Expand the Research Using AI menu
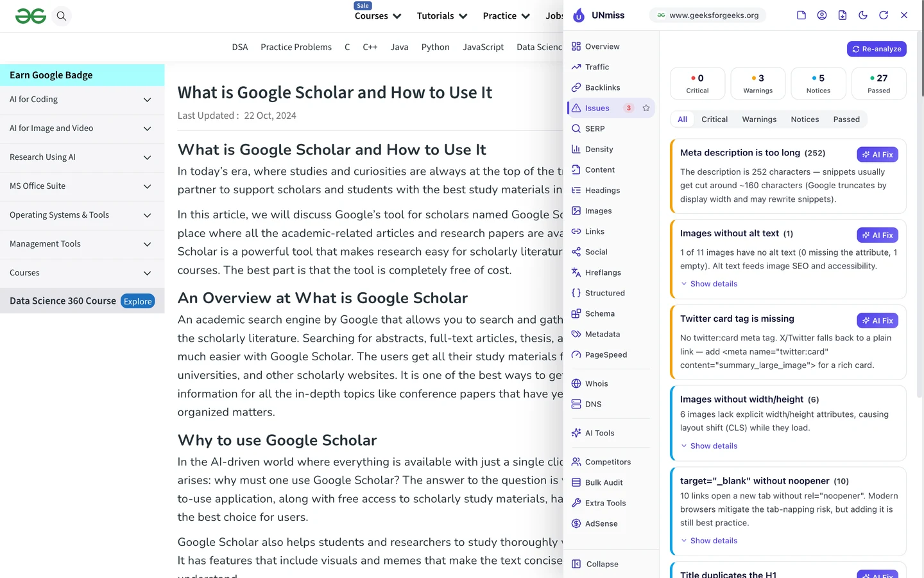 82,157
